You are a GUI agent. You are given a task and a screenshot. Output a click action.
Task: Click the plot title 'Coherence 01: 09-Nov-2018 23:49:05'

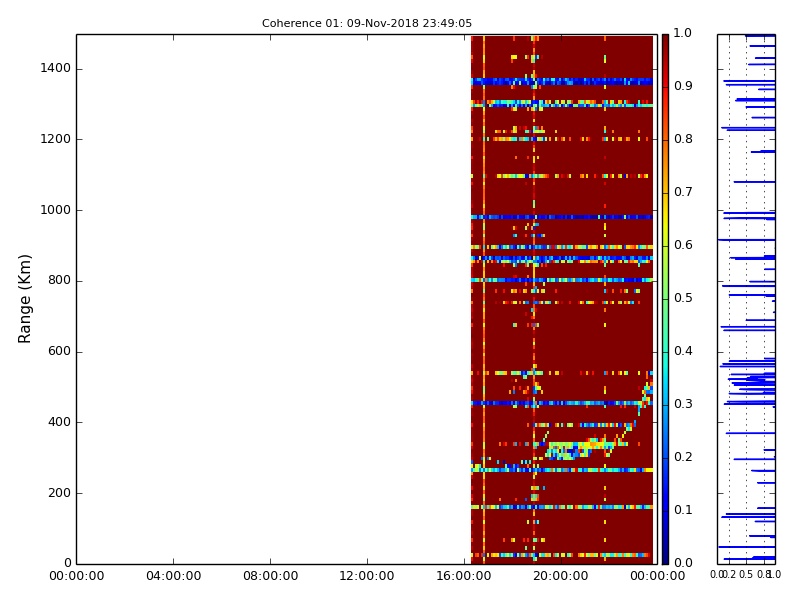[367, 23]
